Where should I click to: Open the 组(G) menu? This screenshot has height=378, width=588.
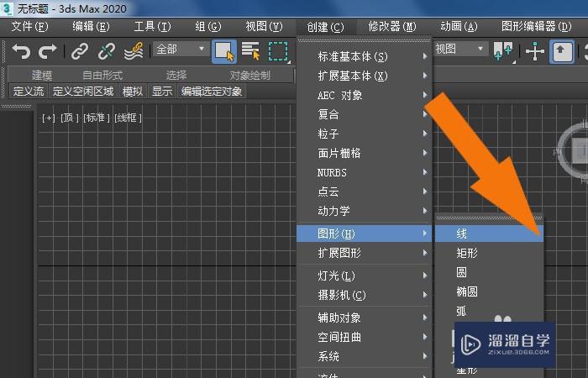(x=208, y=27)
